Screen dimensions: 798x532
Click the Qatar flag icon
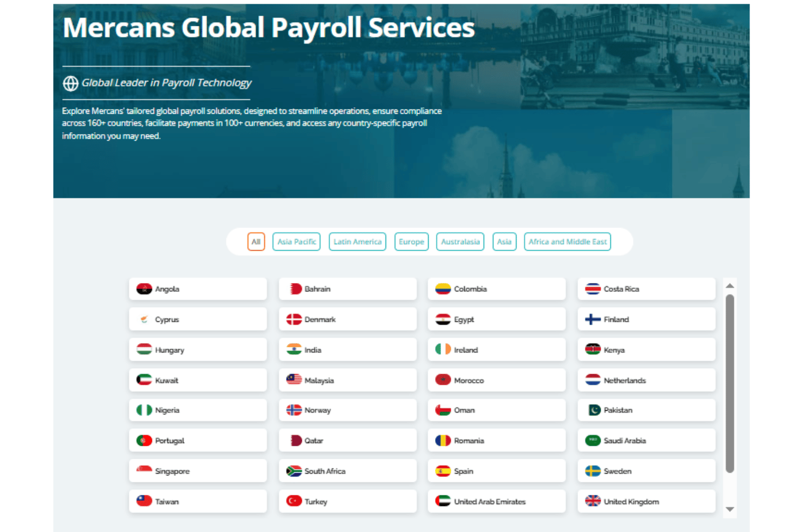[x=296, y=440]
